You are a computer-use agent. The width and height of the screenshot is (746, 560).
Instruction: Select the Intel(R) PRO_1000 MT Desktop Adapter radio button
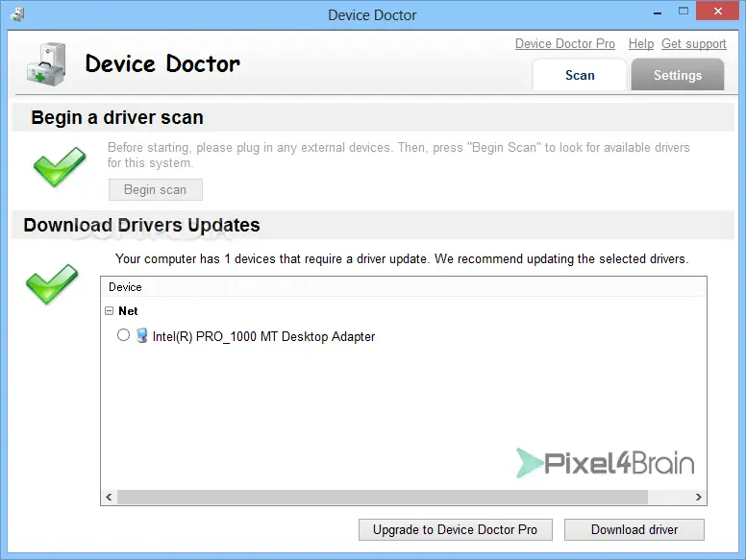pos(123,335)
